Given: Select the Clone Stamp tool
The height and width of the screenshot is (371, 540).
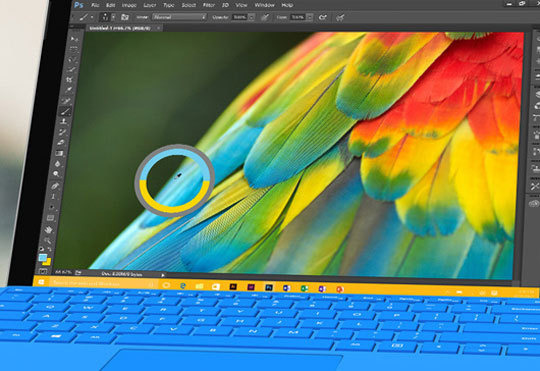Looking at the screenshot, I should point(64,121).
